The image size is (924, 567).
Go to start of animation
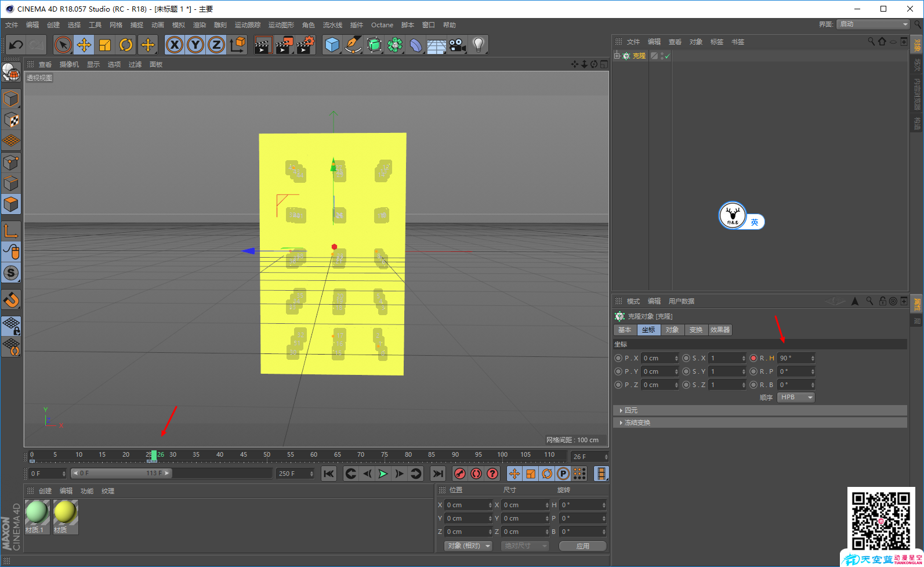329,474
